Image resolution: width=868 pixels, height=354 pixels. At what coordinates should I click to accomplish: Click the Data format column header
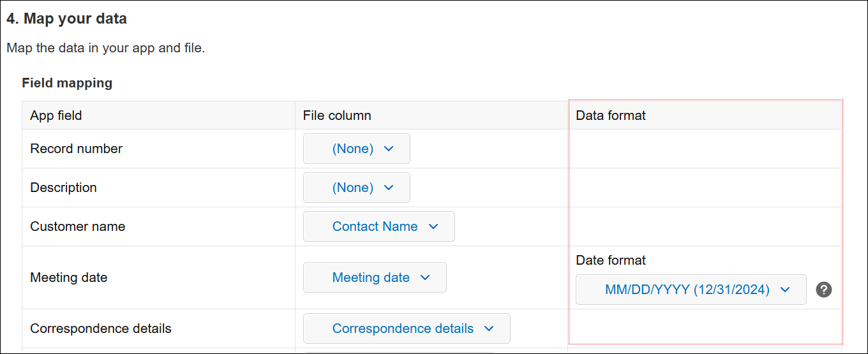click(611, 115)
